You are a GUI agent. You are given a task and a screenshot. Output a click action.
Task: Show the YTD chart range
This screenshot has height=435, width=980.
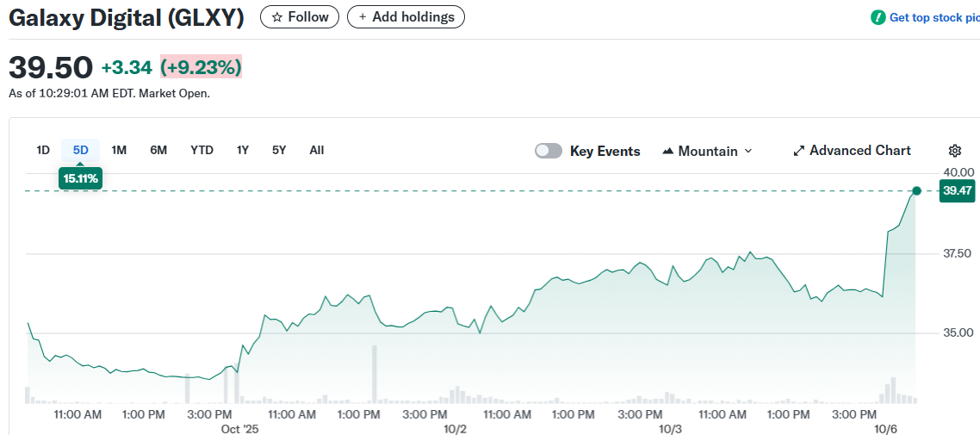coord(202,150)
